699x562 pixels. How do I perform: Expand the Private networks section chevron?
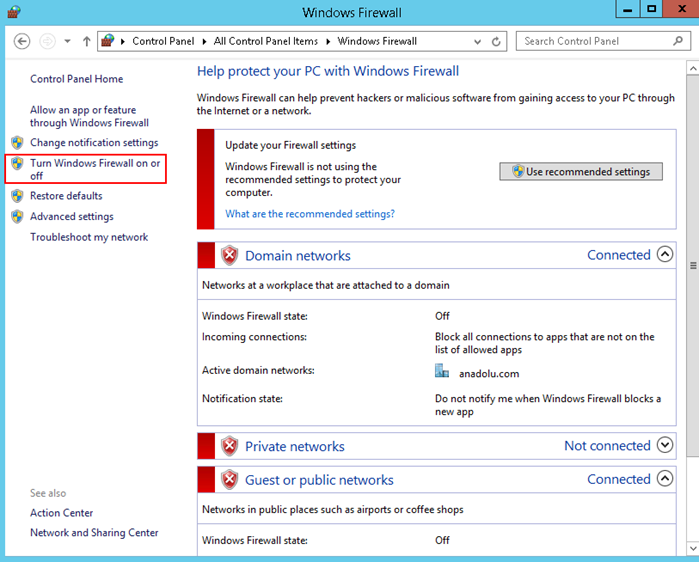pos(665,445)
